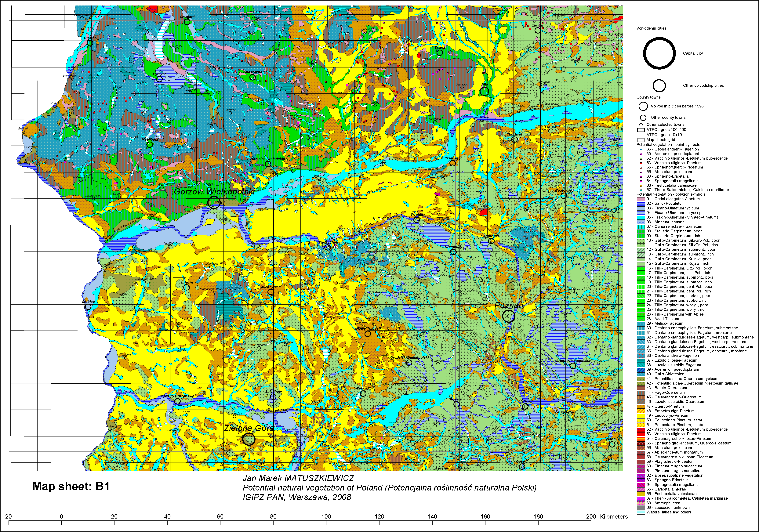Pick the 09 Stellario-Carpinetum rich swatch
Image resolution: width=759 pixels, height=532 pixels.
point(641,236)
